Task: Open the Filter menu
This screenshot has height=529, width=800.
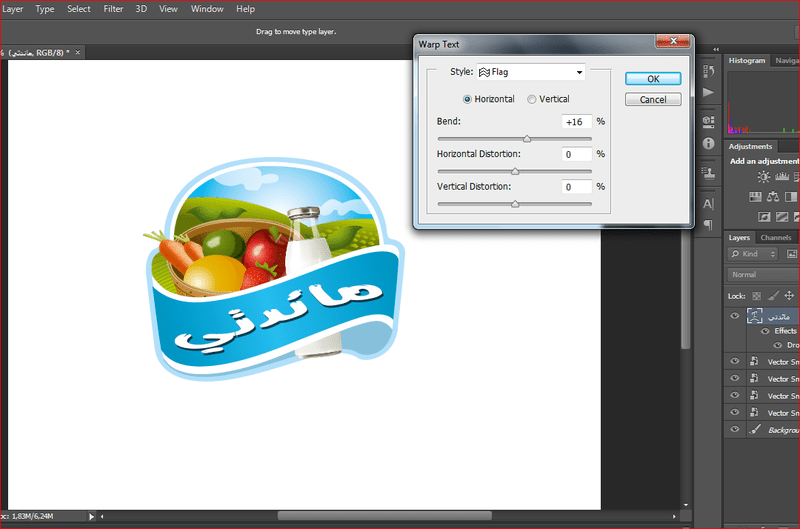Action: [113, 9]
